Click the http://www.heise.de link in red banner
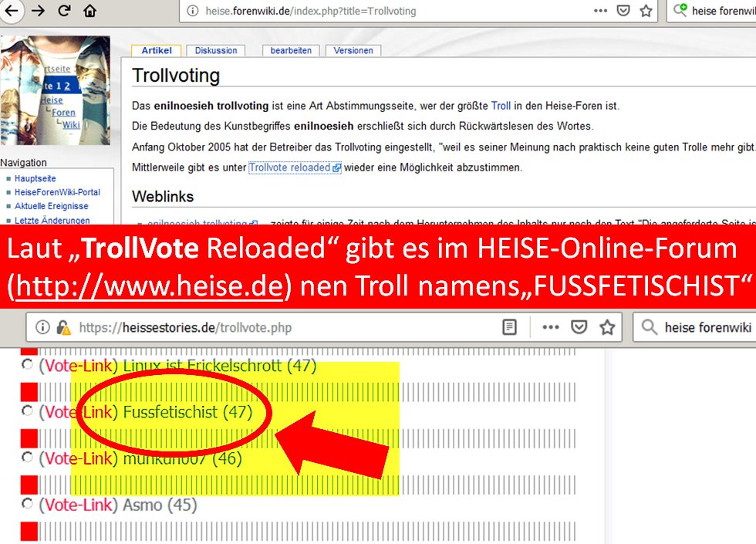This screenshot has width=756, height=544. pos(150,286)
